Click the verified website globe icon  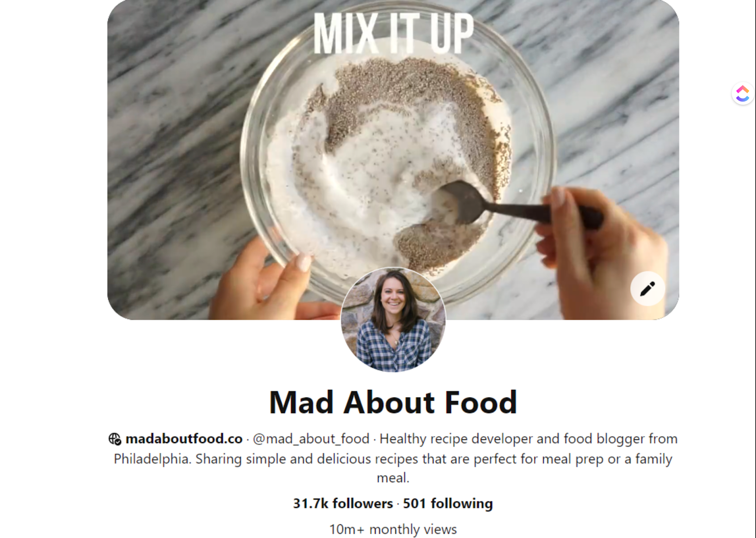click(115, 439)
